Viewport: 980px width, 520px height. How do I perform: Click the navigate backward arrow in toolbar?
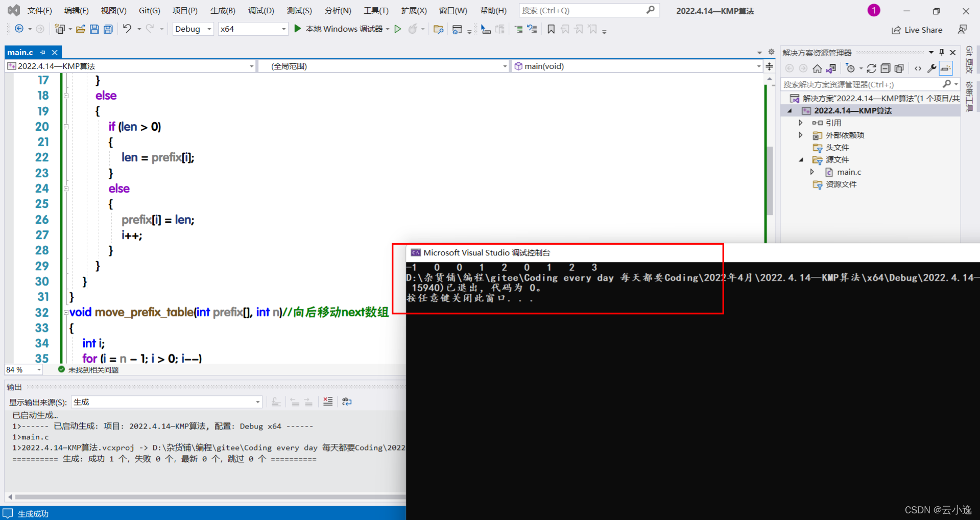pos(19,29)
